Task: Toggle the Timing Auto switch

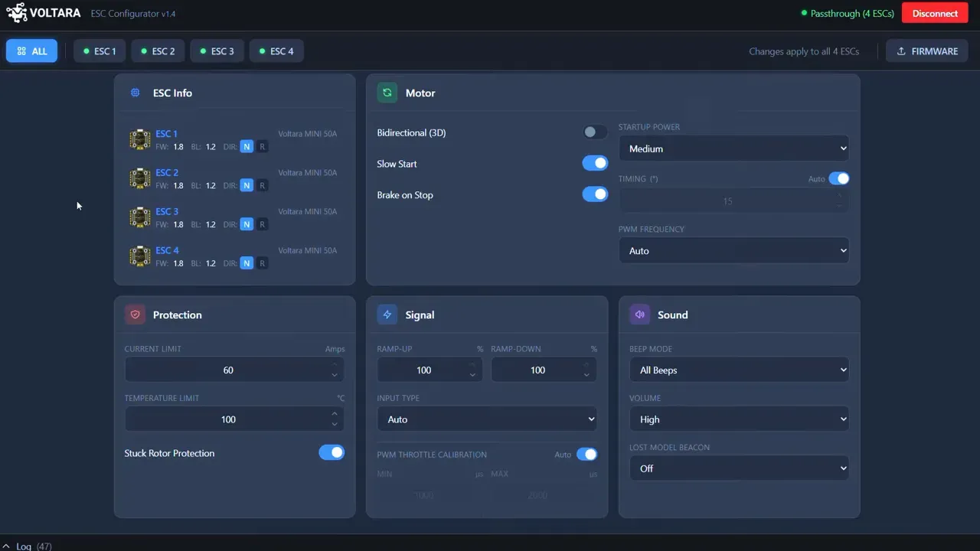Action: coord(839,178)
